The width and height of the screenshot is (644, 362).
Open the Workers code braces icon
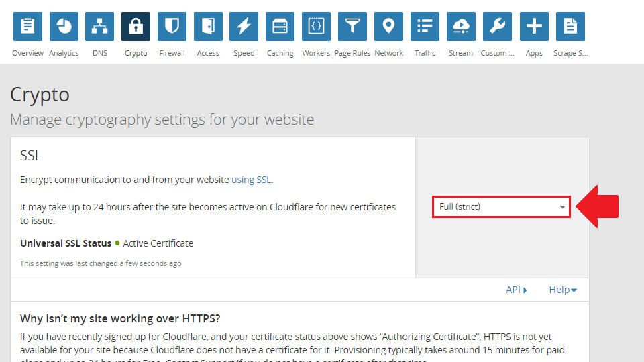click(x=316, y=27)
